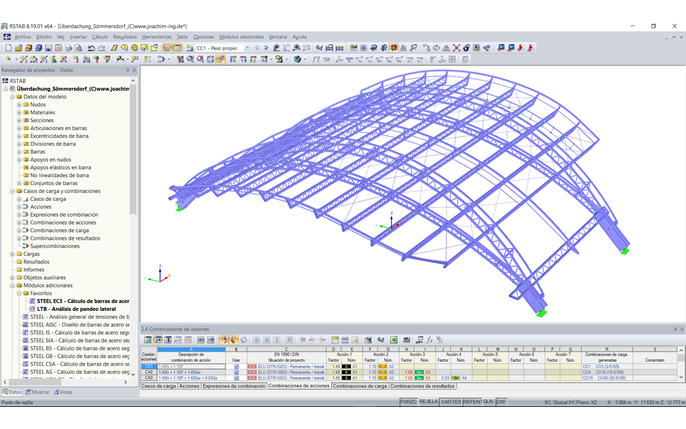Image resolution: width=686 pixels, height=429 pixels.
Task: Click the fx formula icon in the table toolbar
Action: (430, 340)
